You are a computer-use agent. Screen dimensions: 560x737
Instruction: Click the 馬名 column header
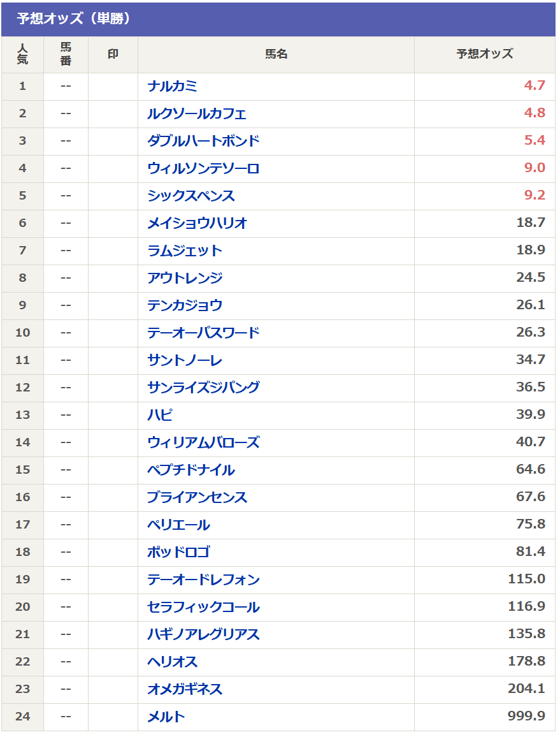pyautogui.click(x=276, y=54)
